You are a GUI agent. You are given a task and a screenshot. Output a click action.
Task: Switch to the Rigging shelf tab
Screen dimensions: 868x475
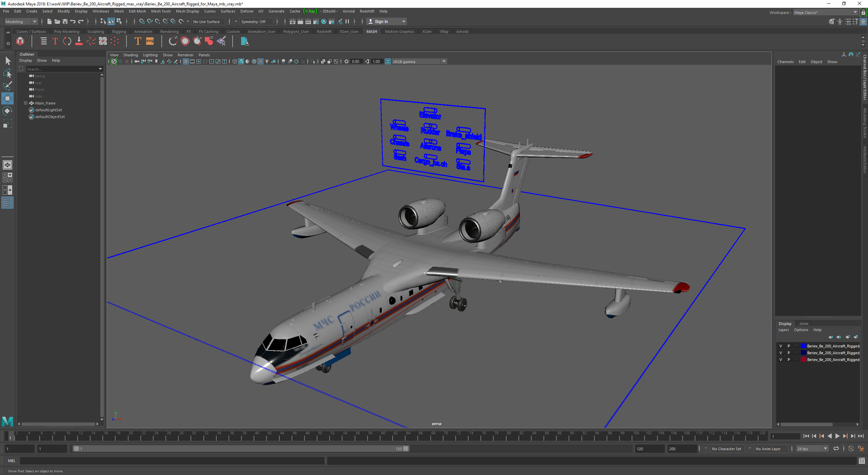(x=119, y=32)
